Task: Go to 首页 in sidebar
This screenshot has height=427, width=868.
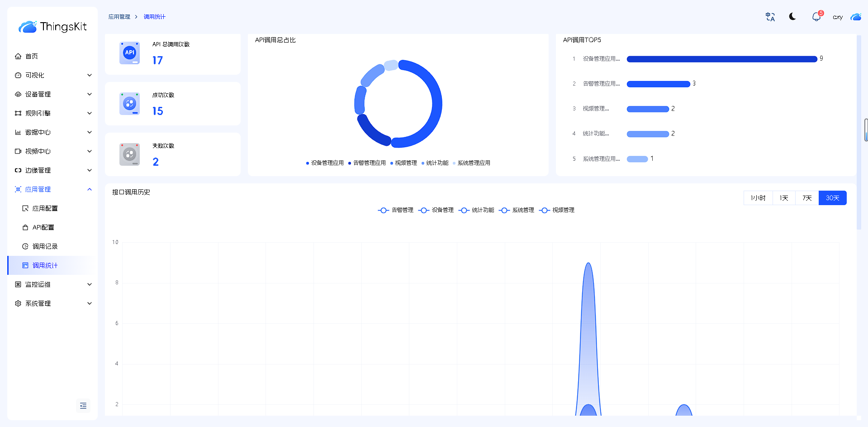Action: click(32, 56)
